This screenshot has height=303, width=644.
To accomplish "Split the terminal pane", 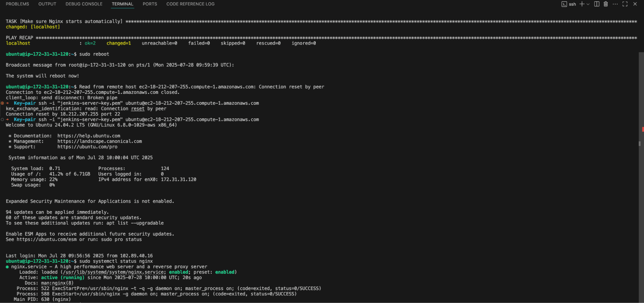I will [597, 4].
